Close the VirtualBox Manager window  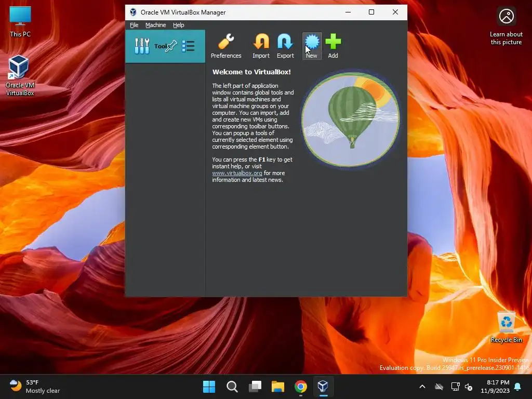point(395,12)
